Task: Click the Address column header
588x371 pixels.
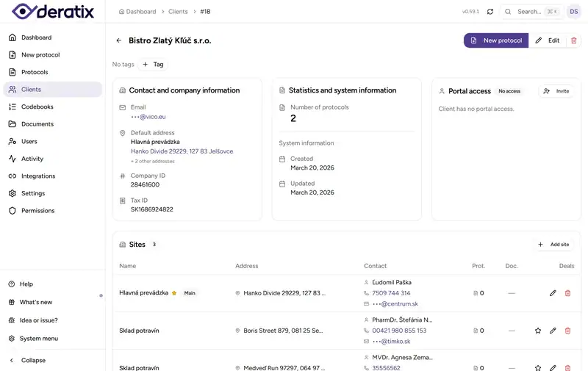Action: pyautogui.click(x=247, y=266)
